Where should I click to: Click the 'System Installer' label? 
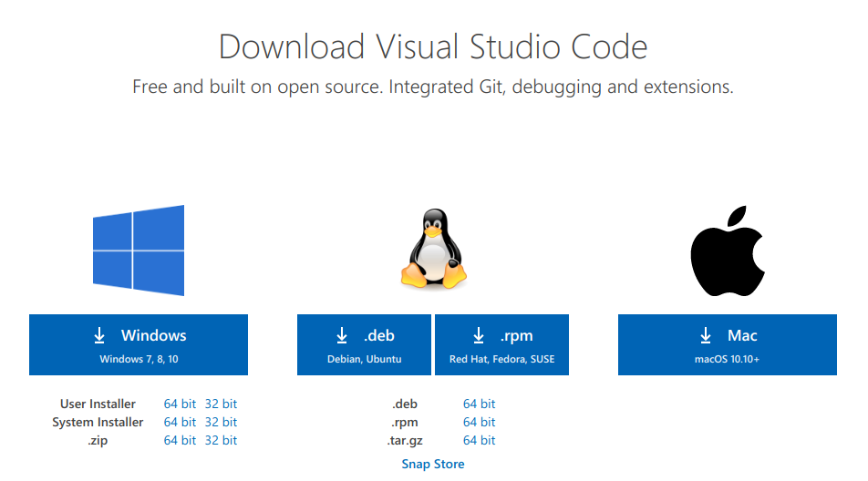pyautogui.click(x=98, y=423)
